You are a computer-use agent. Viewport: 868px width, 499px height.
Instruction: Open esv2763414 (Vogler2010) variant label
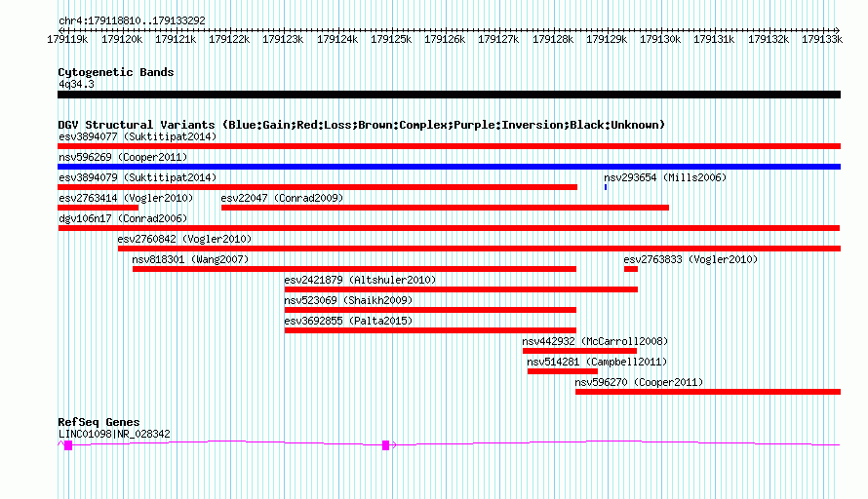(x=126, y=198)
